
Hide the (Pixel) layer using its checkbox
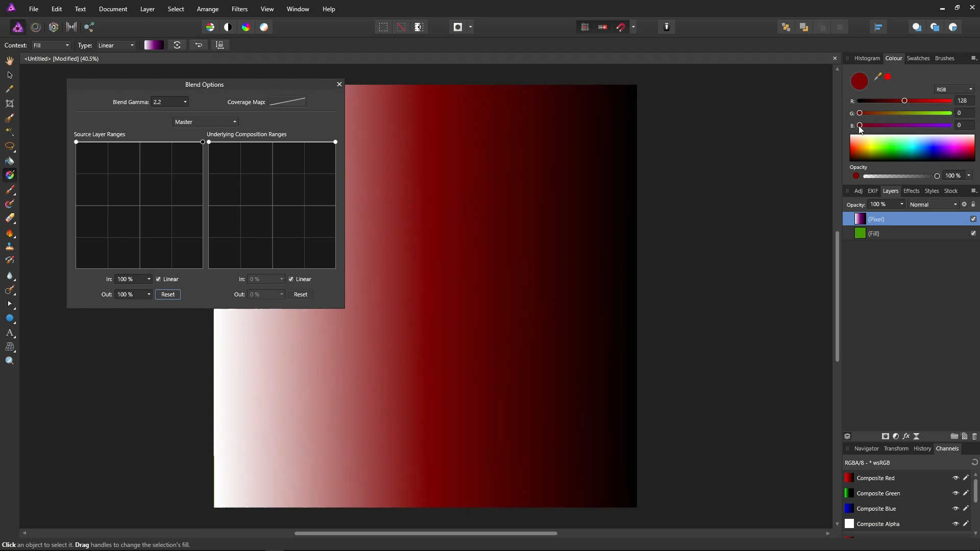click(973, 219)
